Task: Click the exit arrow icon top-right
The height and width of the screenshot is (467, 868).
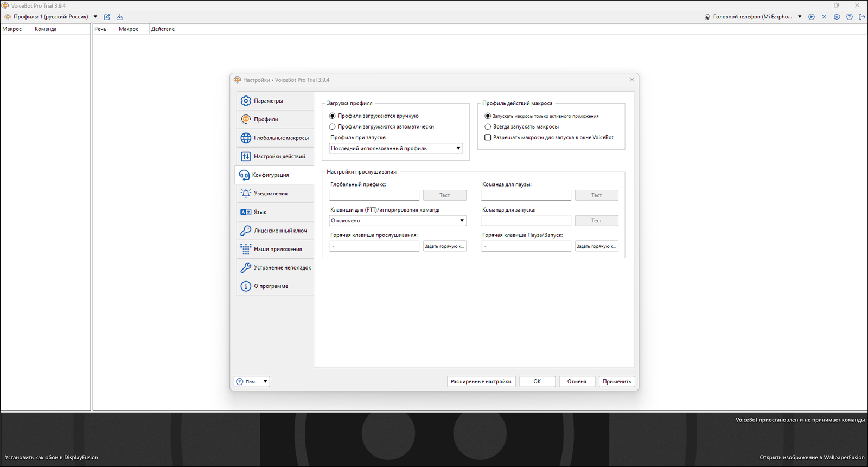Action: click(862, 17)
